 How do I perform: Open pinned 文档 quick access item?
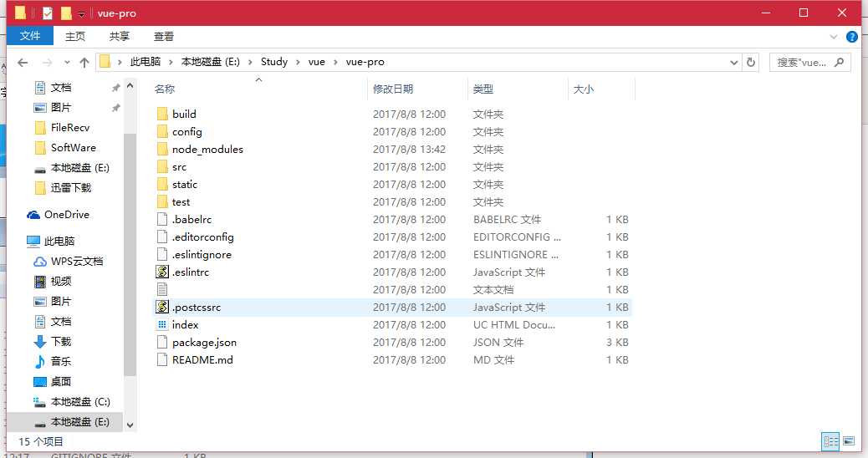(53, 88)
